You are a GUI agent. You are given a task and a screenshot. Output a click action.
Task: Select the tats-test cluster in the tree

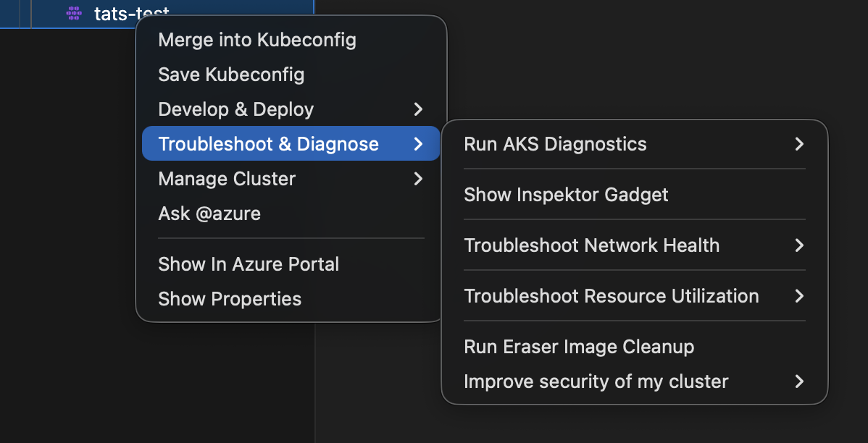(x=130, y=12)
